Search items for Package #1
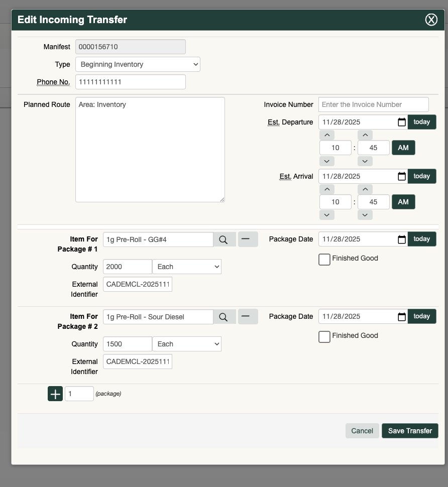The height and width of the screenshot is (487, 448). [224, 239]
